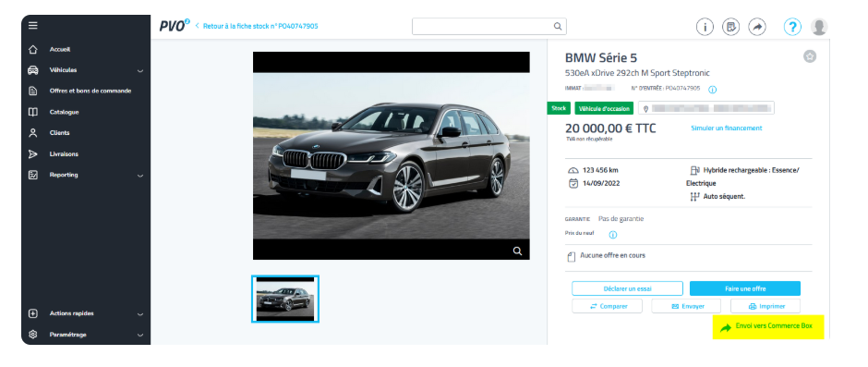This screenshot has width=868, height=367.
Task: Click the Actions rapides plus icon
Action: click(x=32, y=313)
